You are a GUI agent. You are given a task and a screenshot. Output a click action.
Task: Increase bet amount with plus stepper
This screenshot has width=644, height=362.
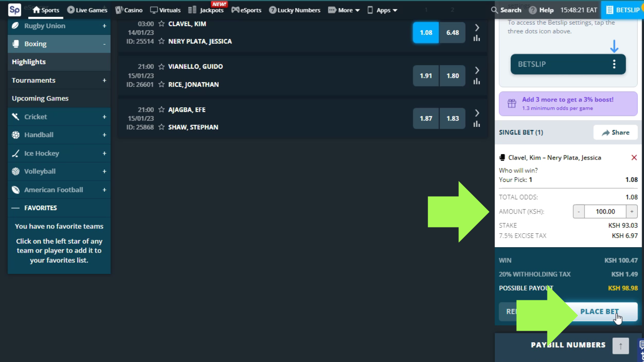tap(632, 211)
